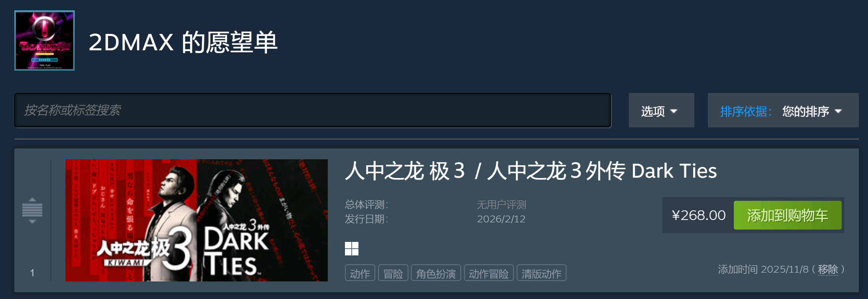Select the 冒险 tag
This screenshot has height=299, width=868.
393,273
